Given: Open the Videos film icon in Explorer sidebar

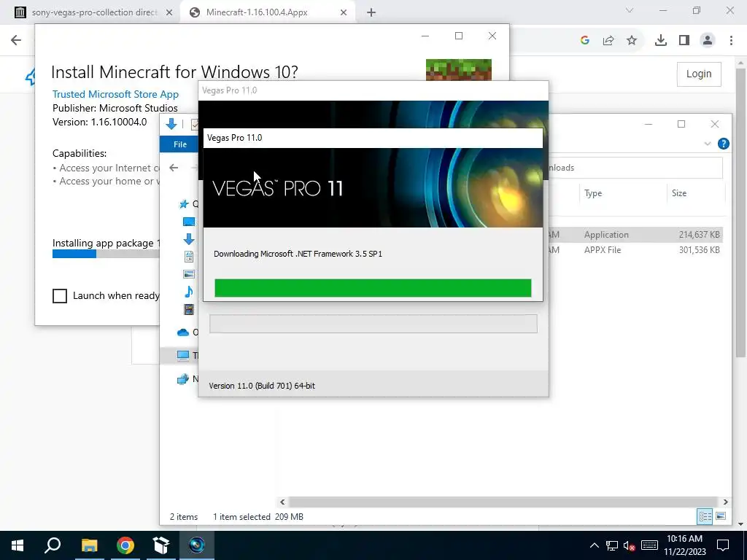Looking at the screenshot, I should 189,309.
